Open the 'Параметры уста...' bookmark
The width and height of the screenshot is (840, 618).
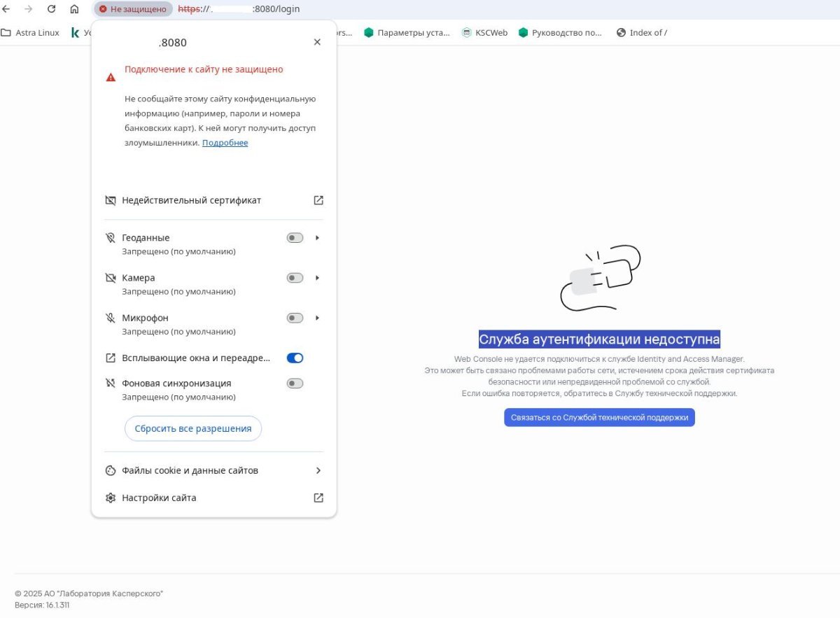407,32
